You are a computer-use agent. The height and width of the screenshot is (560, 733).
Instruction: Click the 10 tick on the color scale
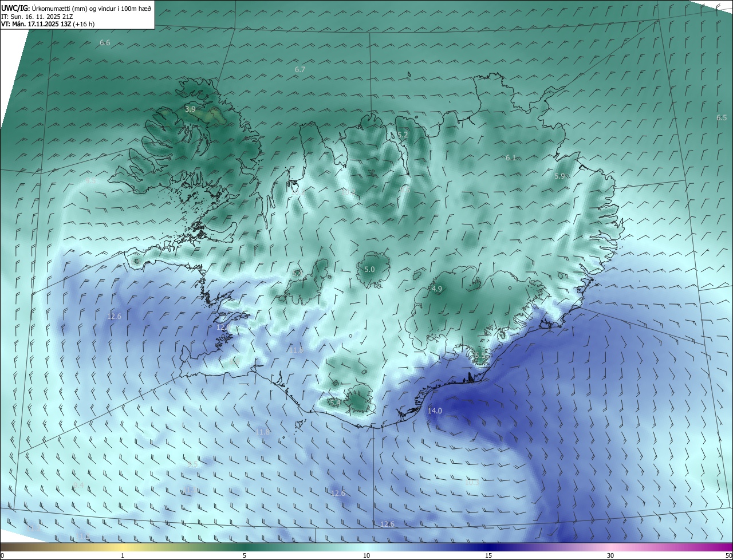point(366,555)
